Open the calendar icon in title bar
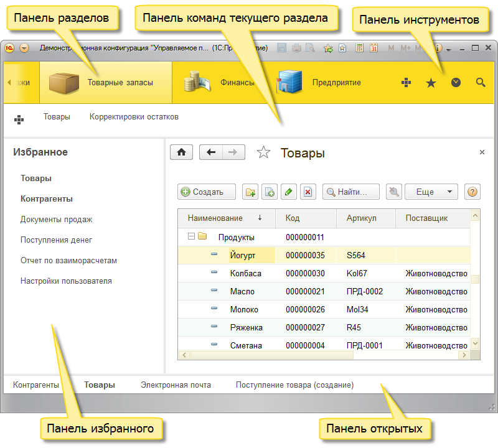 tap(374, 49)
